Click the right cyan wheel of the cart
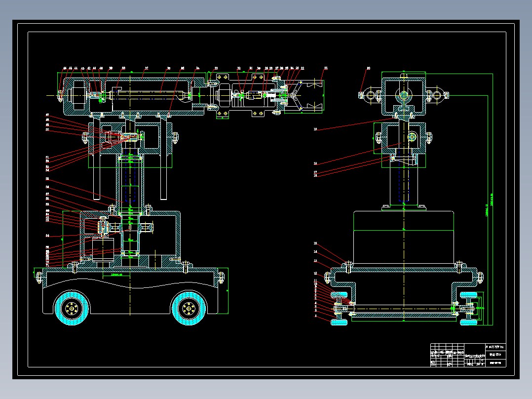The width and height of the screenshot is (532, 399). [189, 308]
